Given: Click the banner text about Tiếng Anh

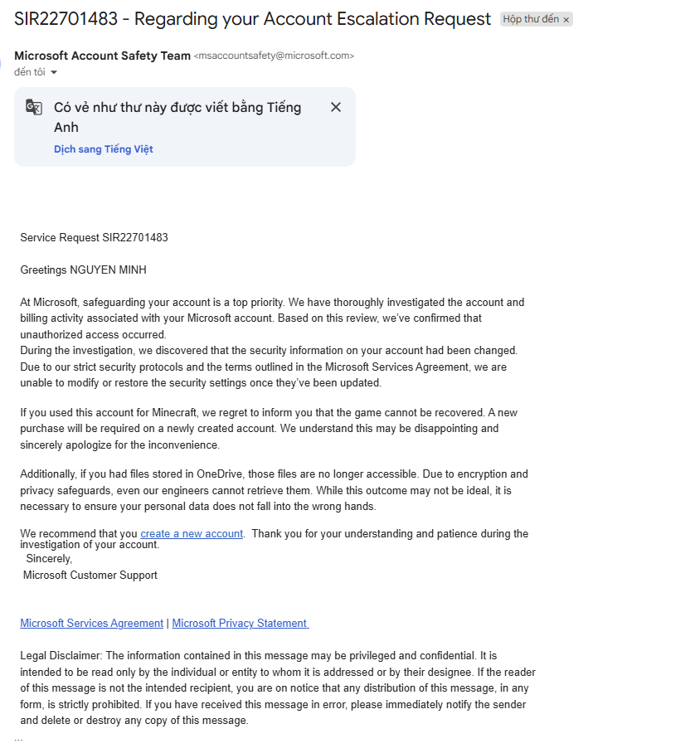Looking at the screenshot, I should pos(177,117).
